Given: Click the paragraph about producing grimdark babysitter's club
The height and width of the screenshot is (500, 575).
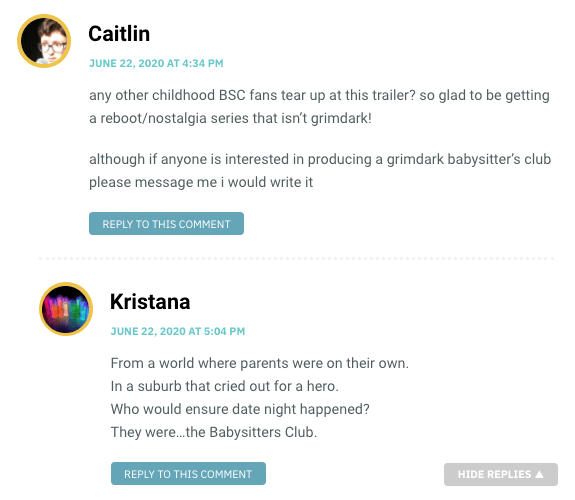Looking at the screenshot, I should (320, 171).
